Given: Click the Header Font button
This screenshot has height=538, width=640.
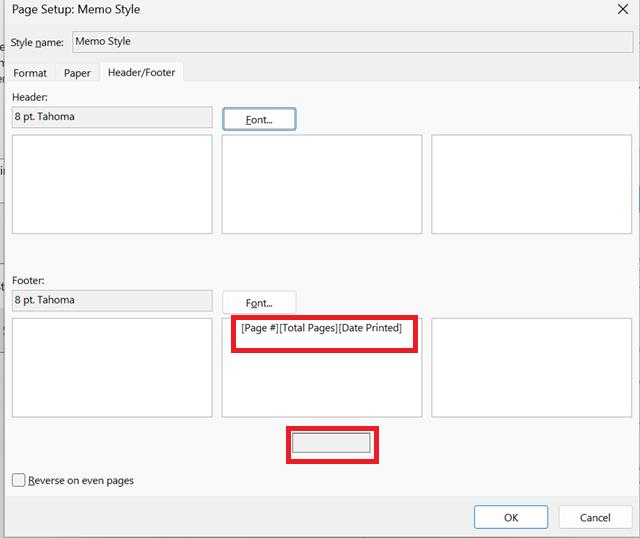Looking at the screenshot, I should 259,119.
